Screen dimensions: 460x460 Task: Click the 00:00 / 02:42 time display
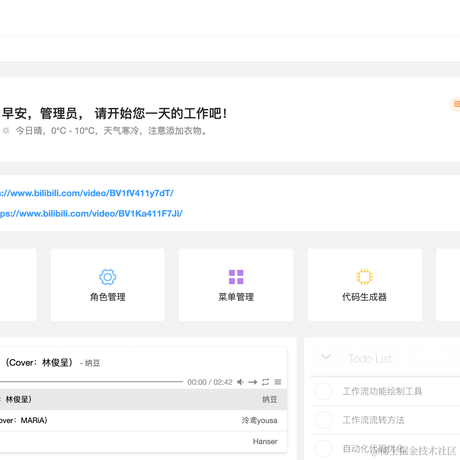210,382
